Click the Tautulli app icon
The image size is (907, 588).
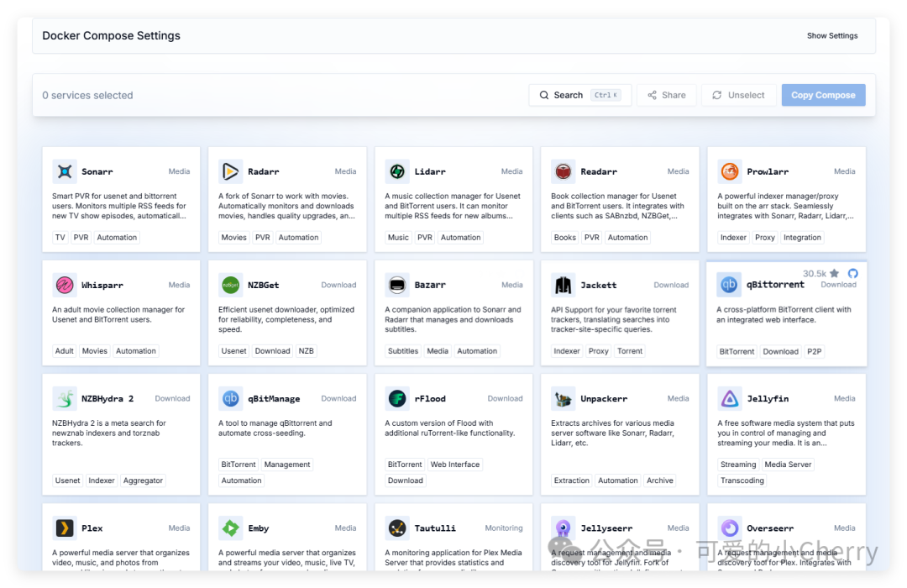pos(396,528)
